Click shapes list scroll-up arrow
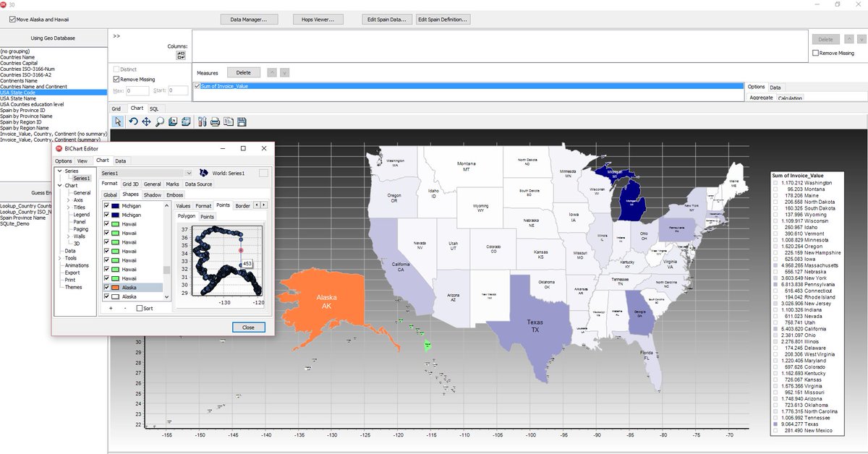The width and height of the screenshot is (868, 454). [x=167, y=205]
